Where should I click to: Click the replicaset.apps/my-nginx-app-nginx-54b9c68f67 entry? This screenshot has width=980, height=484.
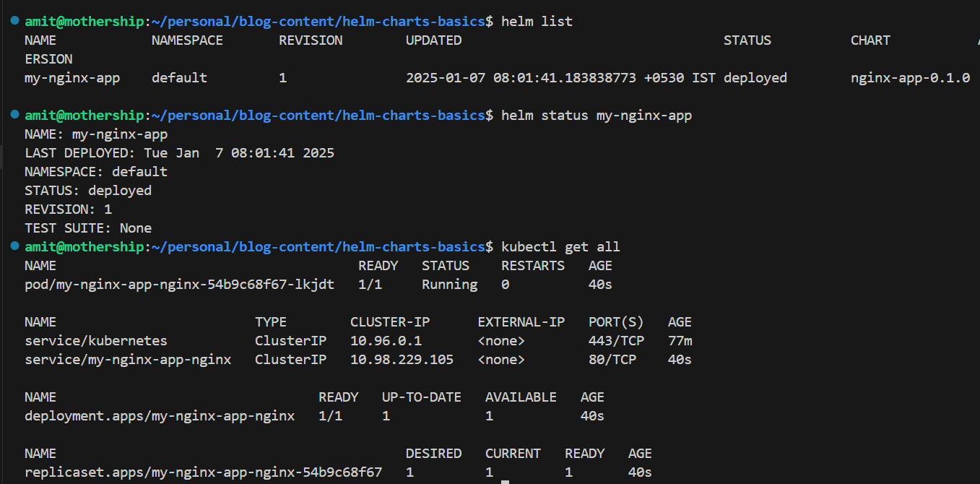tap(204, 472)
